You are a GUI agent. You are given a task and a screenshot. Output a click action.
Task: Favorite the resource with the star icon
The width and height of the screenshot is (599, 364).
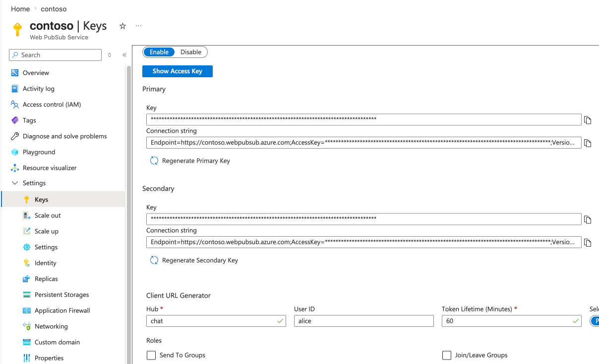point(122,26)
